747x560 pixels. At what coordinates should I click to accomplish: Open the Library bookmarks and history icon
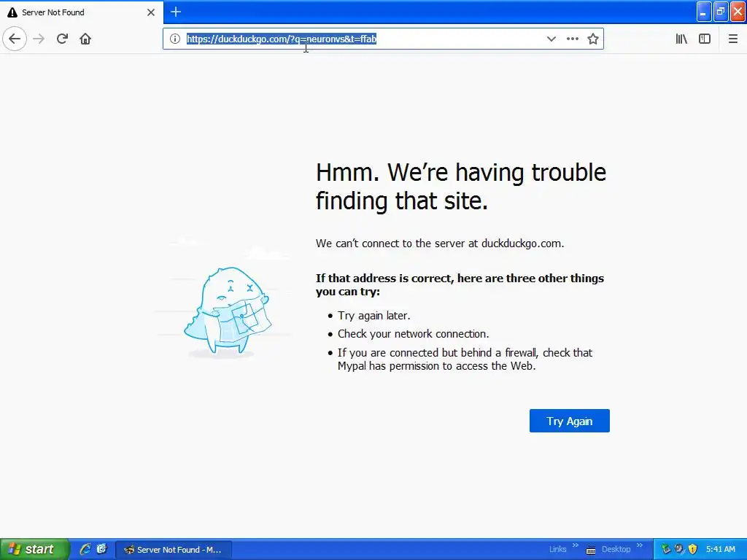(x=681, y=39)
